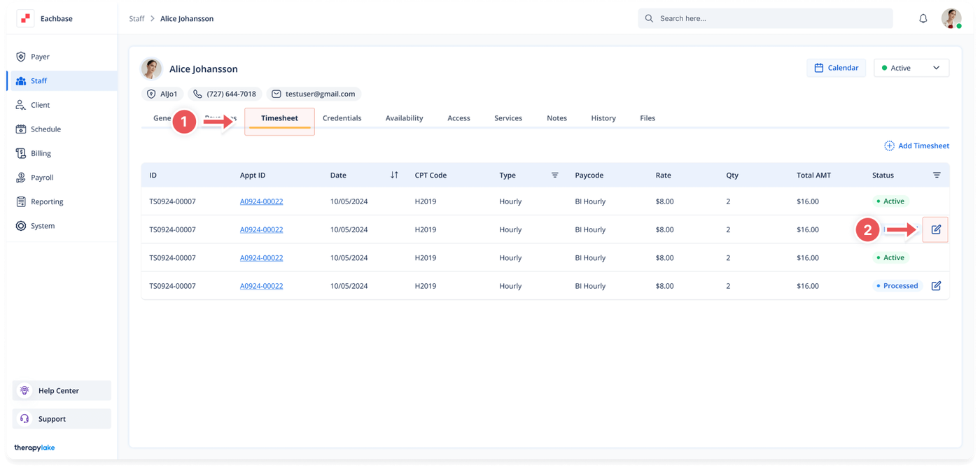Viewport: 980px width, 470px height.
Task: Open user profile avatar at top right
Action: 951,19
